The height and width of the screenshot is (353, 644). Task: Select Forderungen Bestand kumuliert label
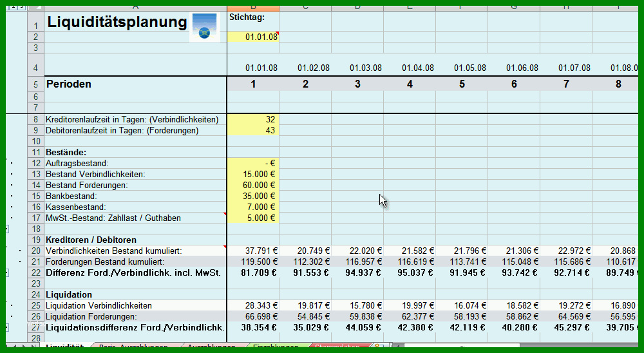(x=105, y=262)
